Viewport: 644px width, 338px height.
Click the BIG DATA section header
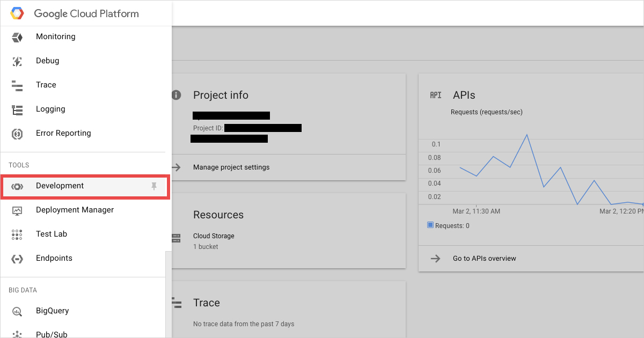23,290
